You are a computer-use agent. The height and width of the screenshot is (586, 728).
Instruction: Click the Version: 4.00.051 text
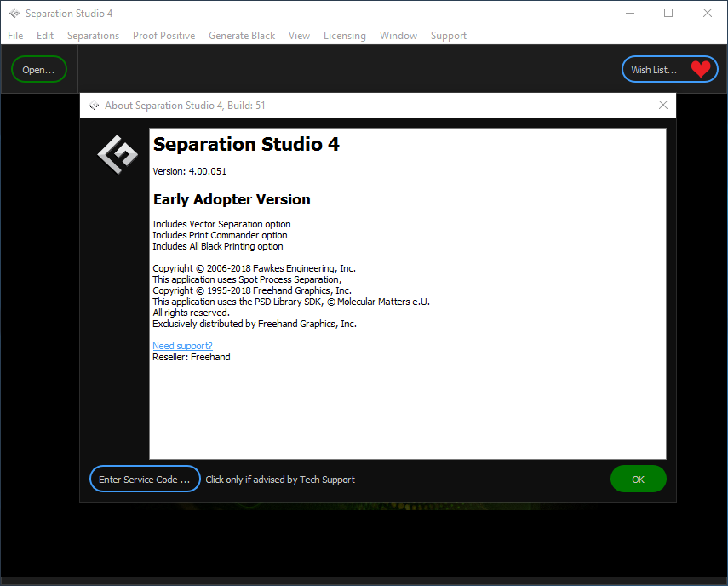click(189, 171)
